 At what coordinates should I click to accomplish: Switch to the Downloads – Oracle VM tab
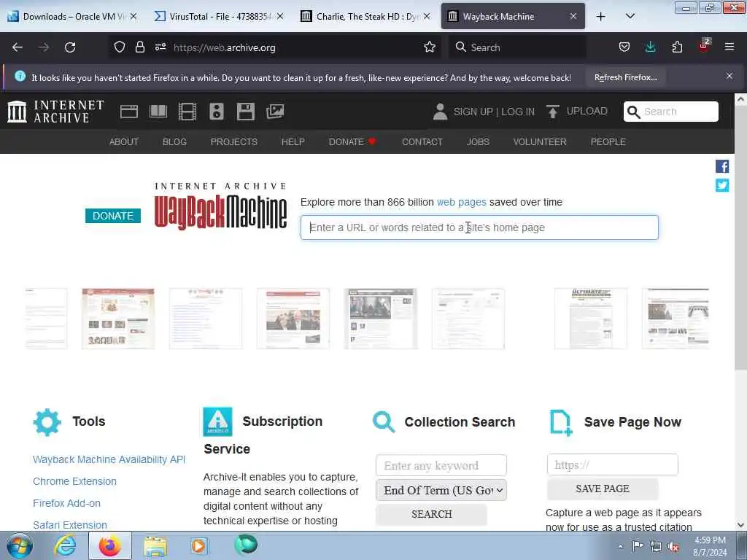point(73,17)
